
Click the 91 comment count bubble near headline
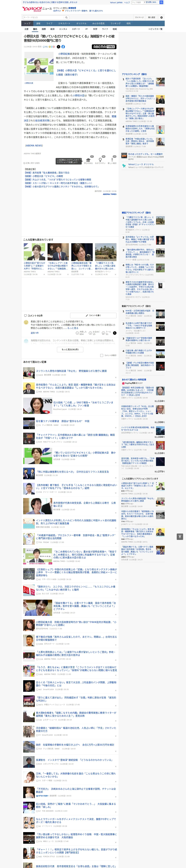45,47
